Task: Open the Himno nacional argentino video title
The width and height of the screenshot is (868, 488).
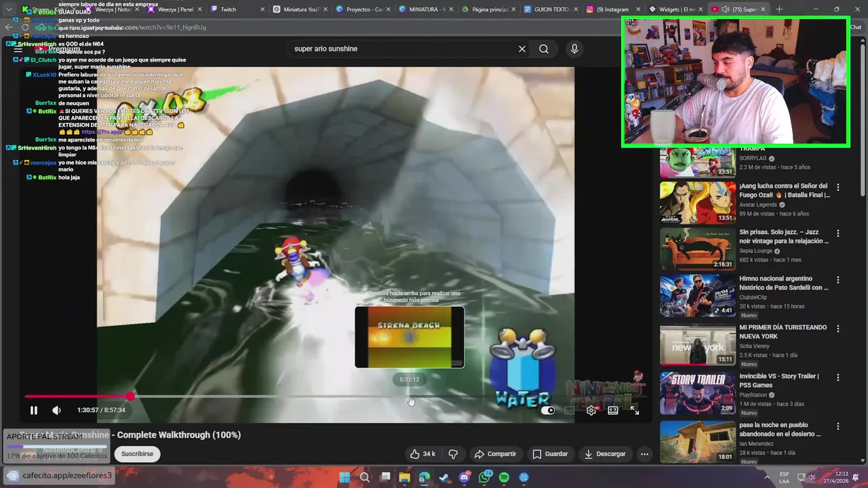Action: 784,283
